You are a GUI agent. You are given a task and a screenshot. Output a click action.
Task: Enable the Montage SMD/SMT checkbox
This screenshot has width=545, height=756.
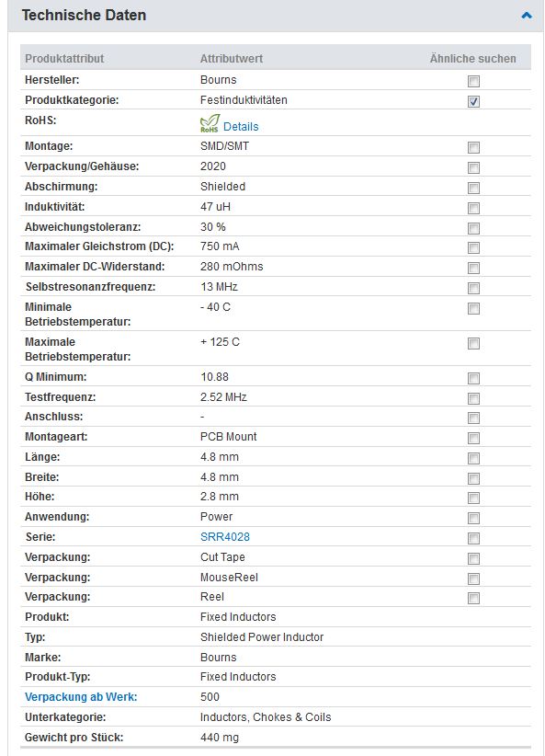click(x=473, y=147)
